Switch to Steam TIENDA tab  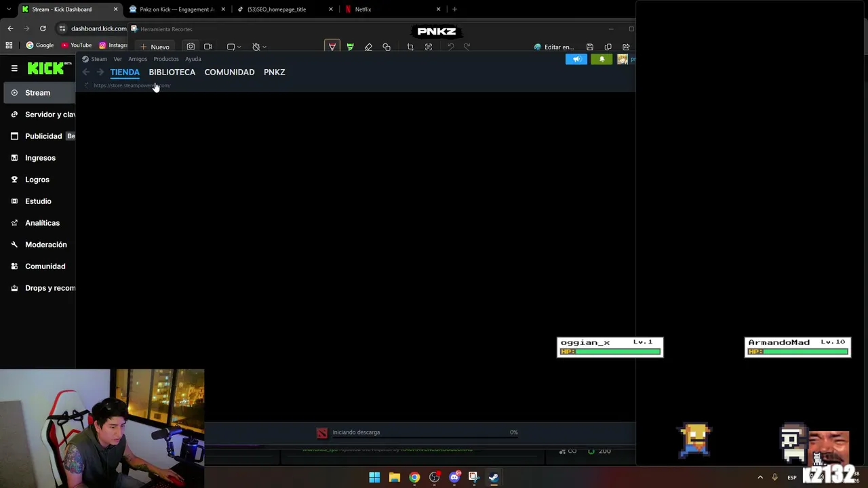[125, 72]
